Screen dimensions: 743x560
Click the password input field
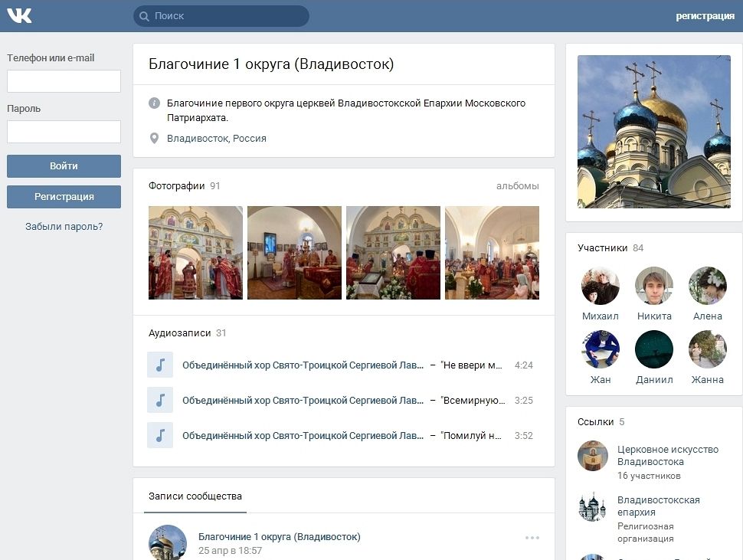(x=64, y=132)
